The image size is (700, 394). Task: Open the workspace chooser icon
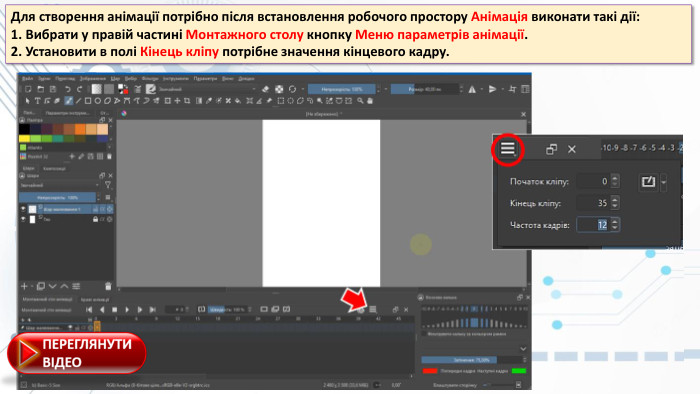tap(525, 89)
